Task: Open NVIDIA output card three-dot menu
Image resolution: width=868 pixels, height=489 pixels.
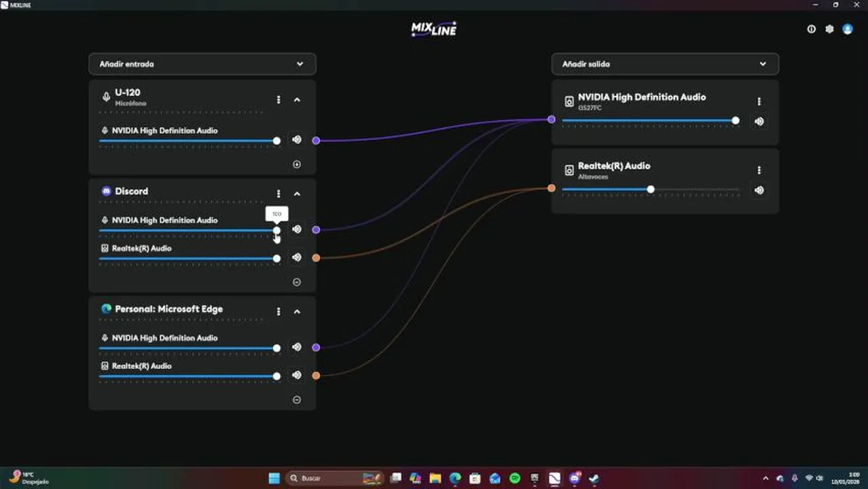Action: [759, 102]
